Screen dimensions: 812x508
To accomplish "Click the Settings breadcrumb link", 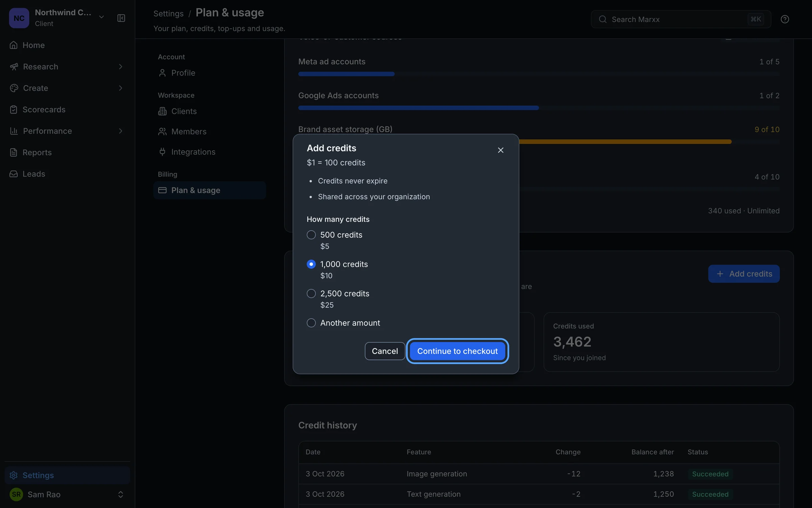I will click(168, 14).
